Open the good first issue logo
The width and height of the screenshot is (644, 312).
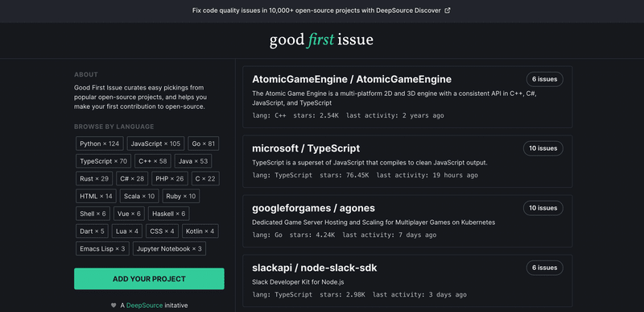pyautogui.click(x=321, y=40)
